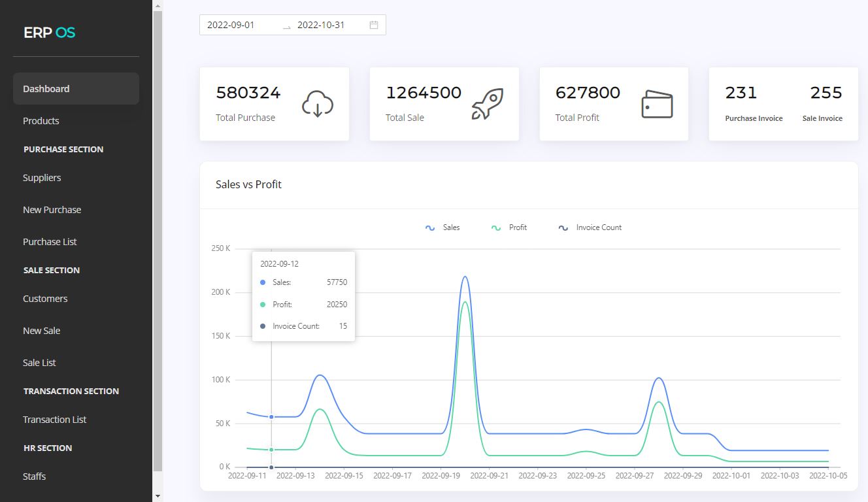Click the Total Purchase cloud download icon

pyautogui.click(x=318, y=105)
